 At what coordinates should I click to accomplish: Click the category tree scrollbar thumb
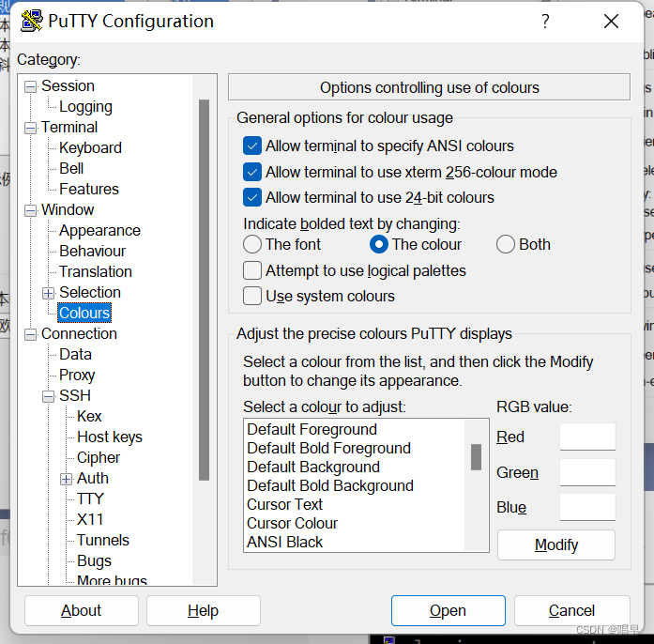pos(204,290)
